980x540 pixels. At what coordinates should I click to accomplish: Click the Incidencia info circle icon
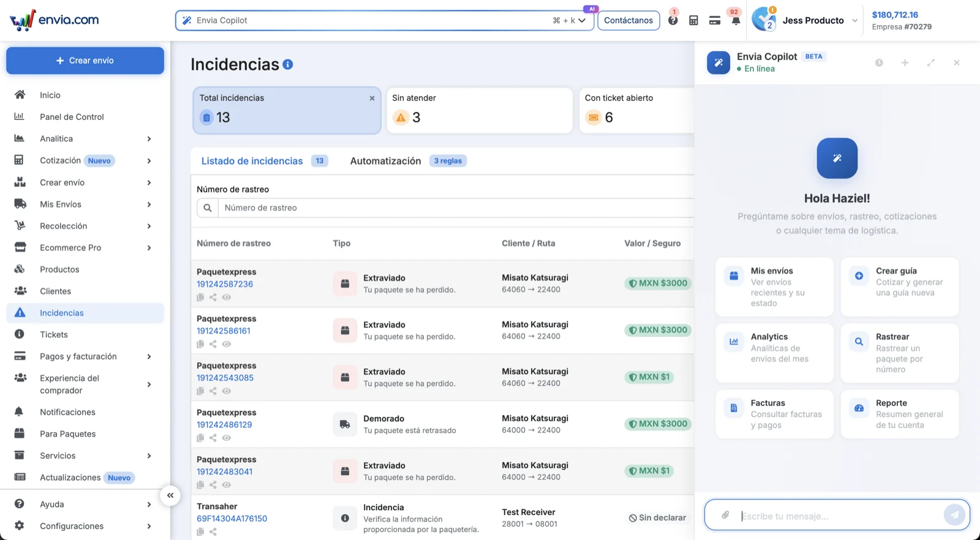coord(345,518)
